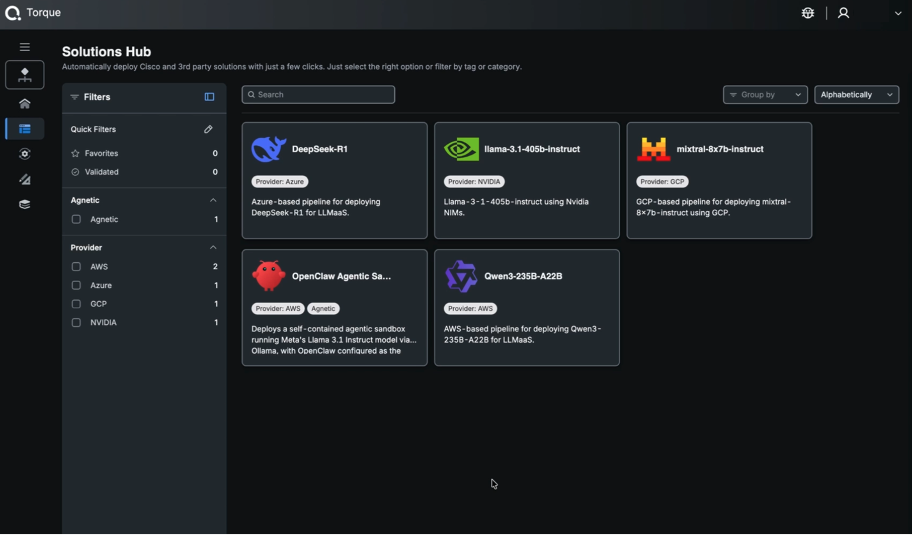Open the hamburger menu in the sidebar
This screenshot has width=912, height=535.
(x=25, y=47)
